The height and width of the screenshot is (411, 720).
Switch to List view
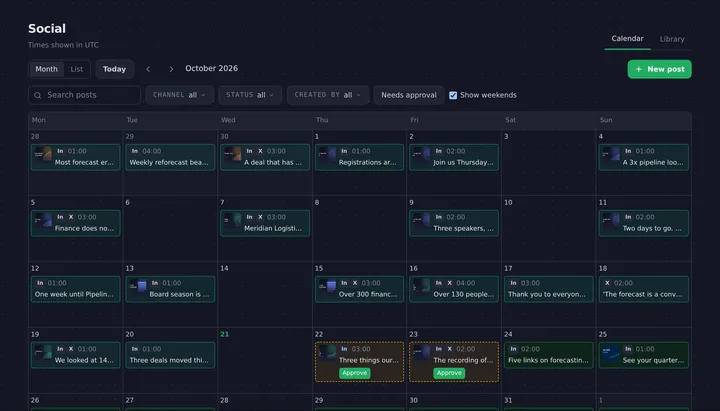point(77,69)
